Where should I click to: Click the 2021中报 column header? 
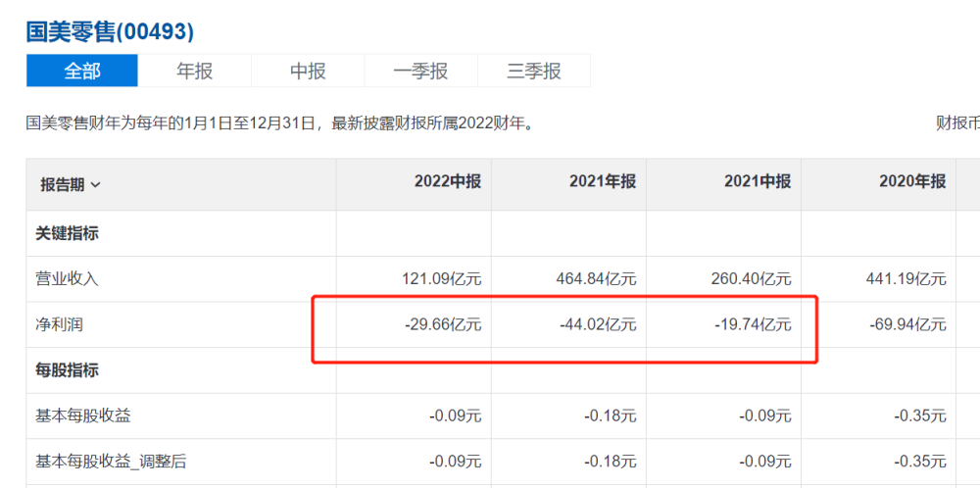coord(758,182)
